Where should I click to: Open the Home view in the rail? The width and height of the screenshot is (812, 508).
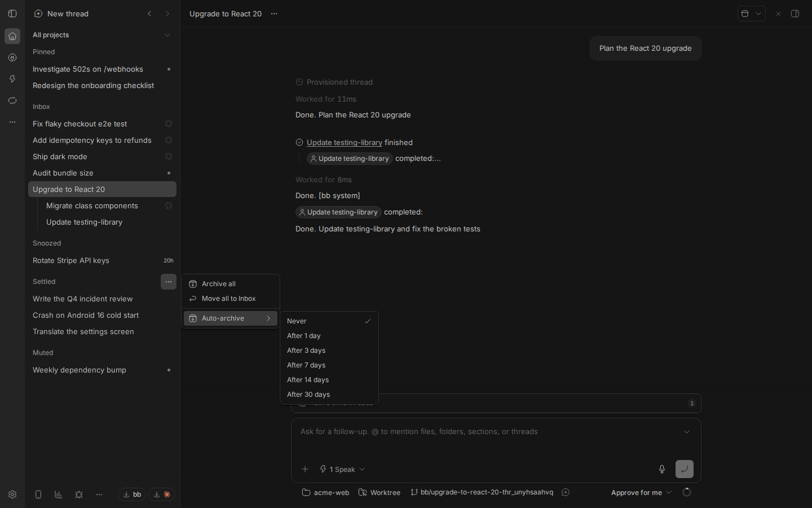click(x=12, y=36)
